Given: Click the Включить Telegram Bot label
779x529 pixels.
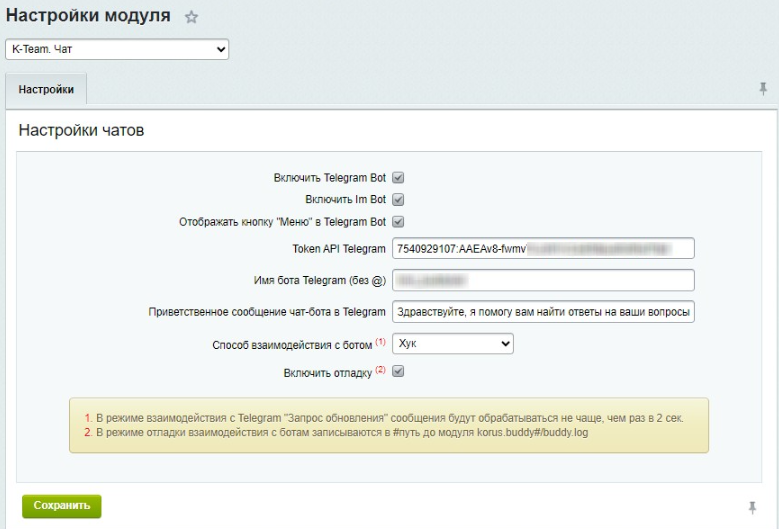Looking at the screenshot, I should coord(329,178).
